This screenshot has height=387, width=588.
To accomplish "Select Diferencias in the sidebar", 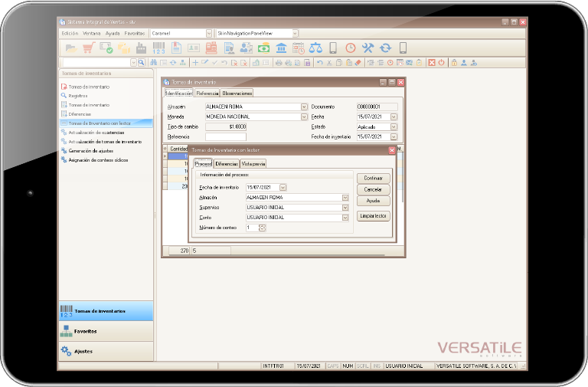I will 80,114.
